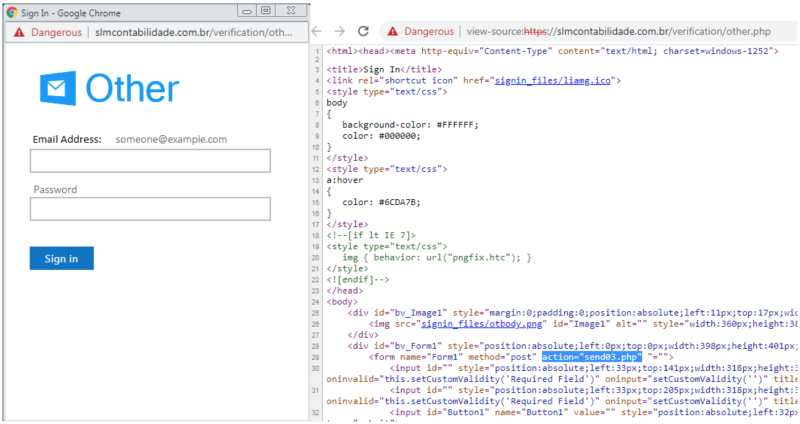Click the <title>Sign In</title> source line
The image size is (800, 424).
[x=384, y=69]
